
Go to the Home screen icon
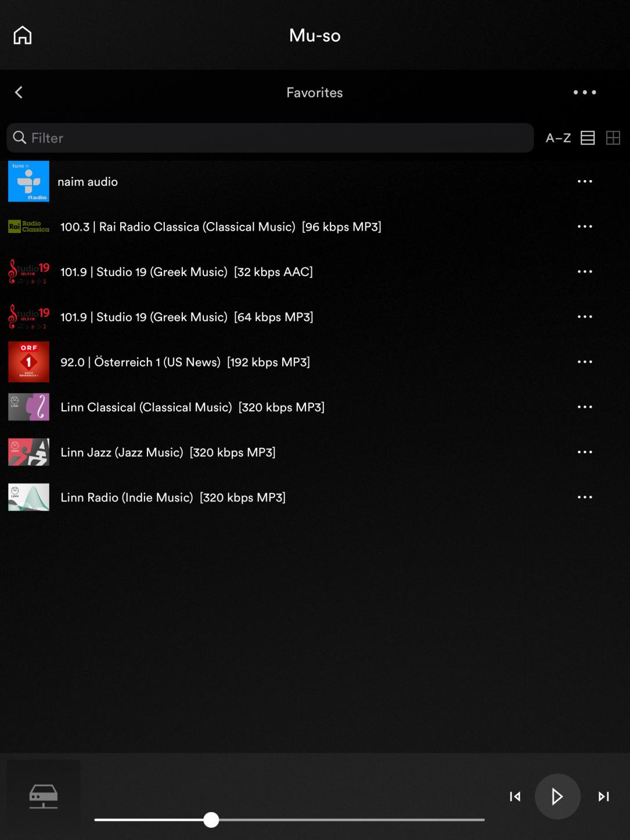23,35
